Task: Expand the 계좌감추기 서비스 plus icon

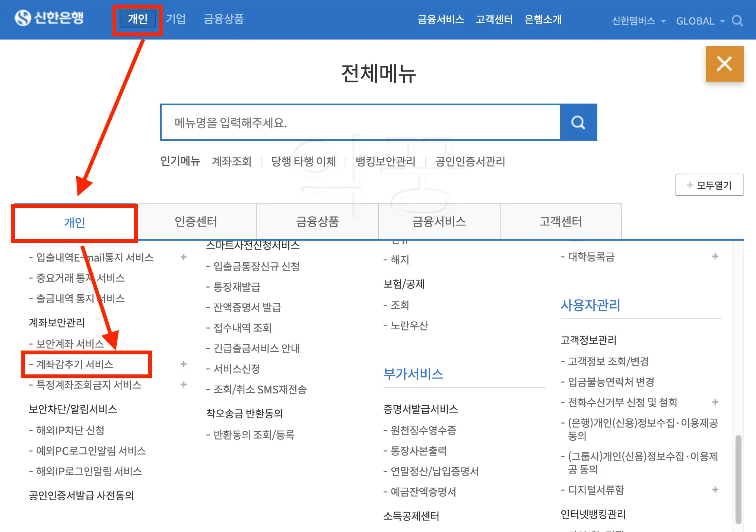Action: [183, 364]
